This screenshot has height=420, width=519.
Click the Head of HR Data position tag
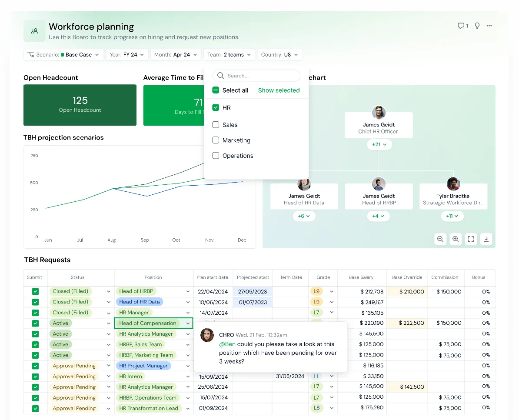pyautogui.click(x=140, y=302)
